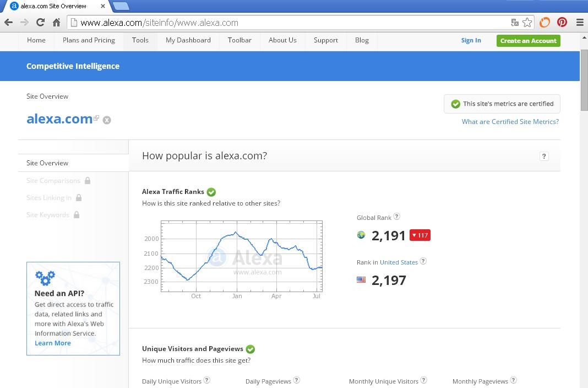Image resolution: width=588 pixels, height=388 pixels.
Task: Click the help icon beside Global Rank
Action: click(x=397, y=217)
